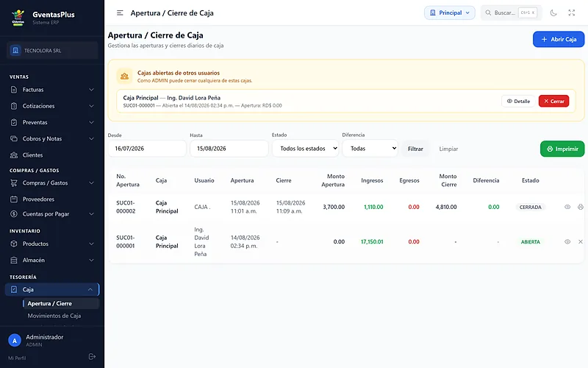Click the Proveedores icon

click(x=14, y=199)
